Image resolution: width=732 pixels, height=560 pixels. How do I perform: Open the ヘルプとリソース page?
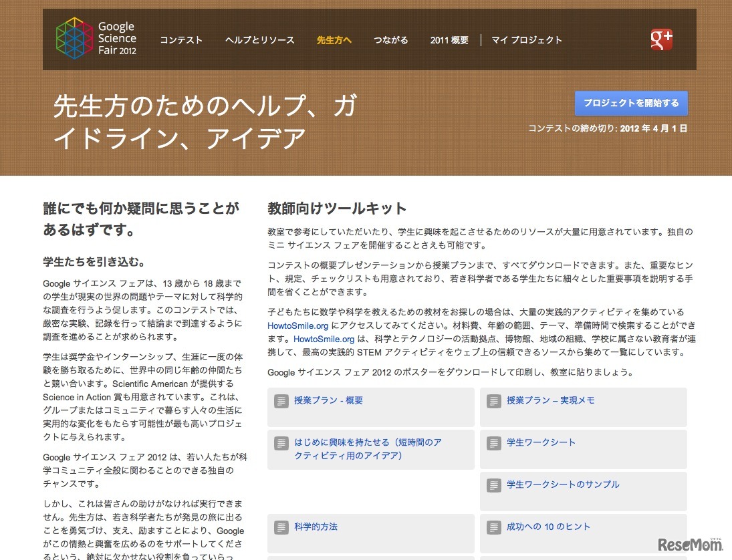coord(261,40)
